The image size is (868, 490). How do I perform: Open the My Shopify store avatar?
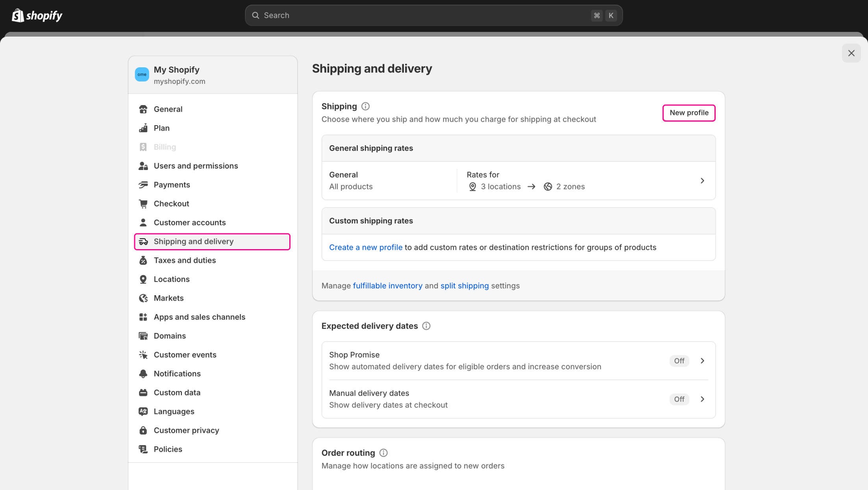[x=142, y=74]
